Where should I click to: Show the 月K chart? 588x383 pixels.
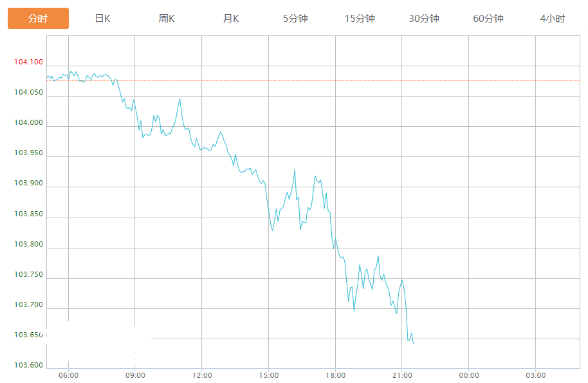231,19
